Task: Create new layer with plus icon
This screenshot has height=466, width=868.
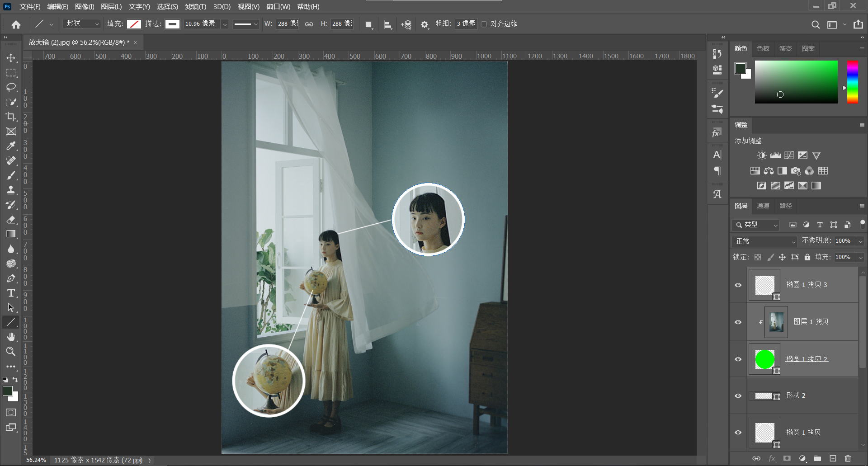Action: click(833, 458)
